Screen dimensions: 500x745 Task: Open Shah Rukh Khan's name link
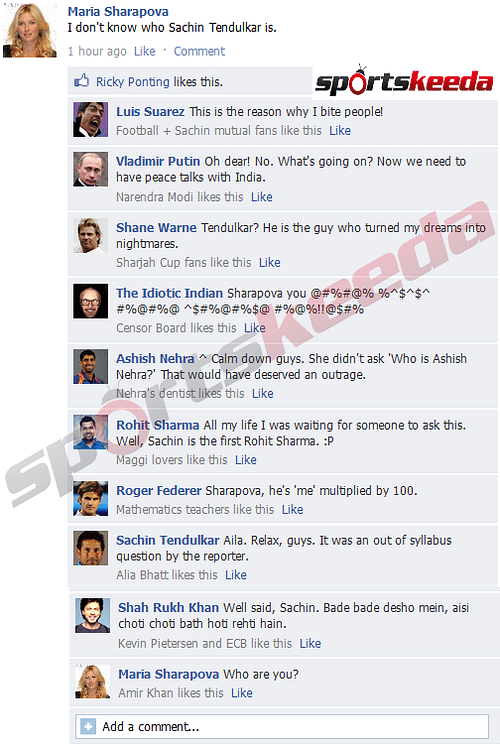[x=168, y=607]
